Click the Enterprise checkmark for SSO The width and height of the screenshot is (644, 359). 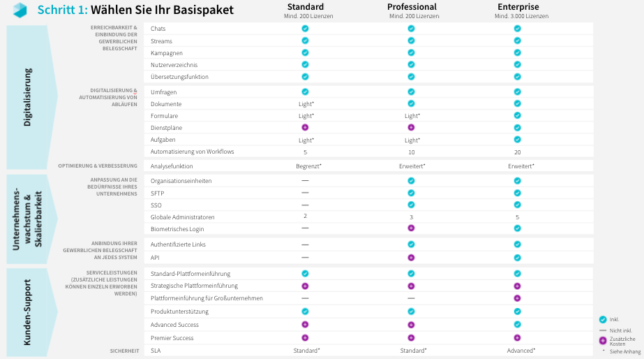[x=517, y=205]
